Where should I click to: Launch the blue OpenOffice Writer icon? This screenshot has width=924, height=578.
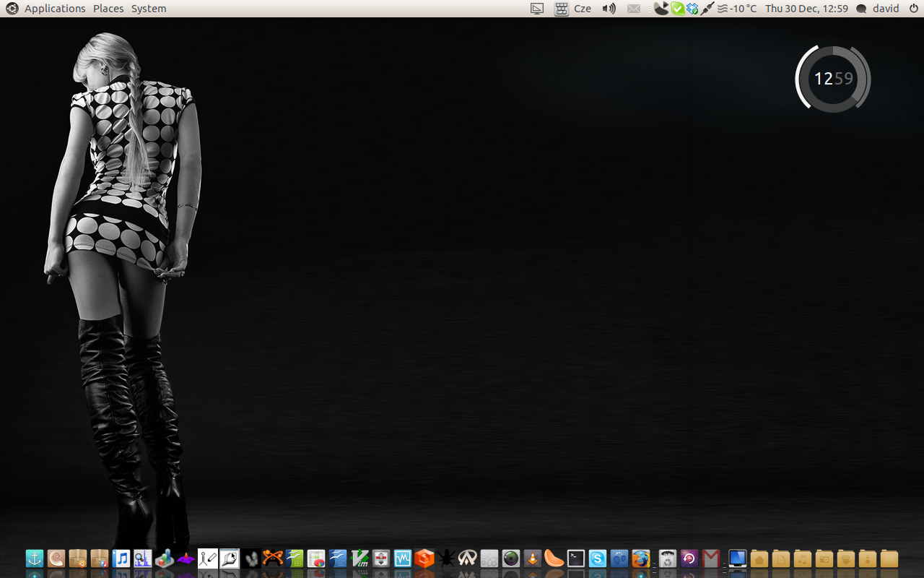pyautogui.click(x=338, y=558)
